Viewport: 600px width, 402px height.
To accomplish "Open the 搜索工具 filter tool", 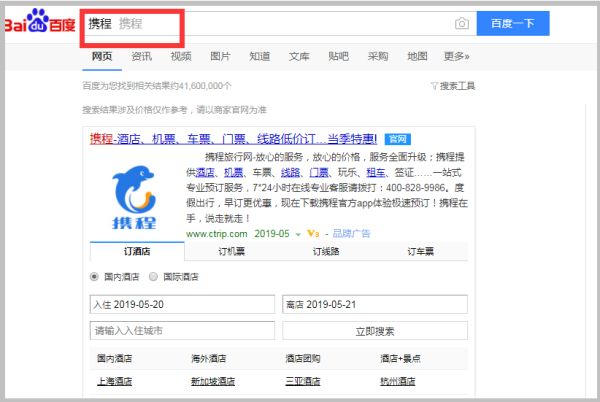I will [x=453, y=86].
